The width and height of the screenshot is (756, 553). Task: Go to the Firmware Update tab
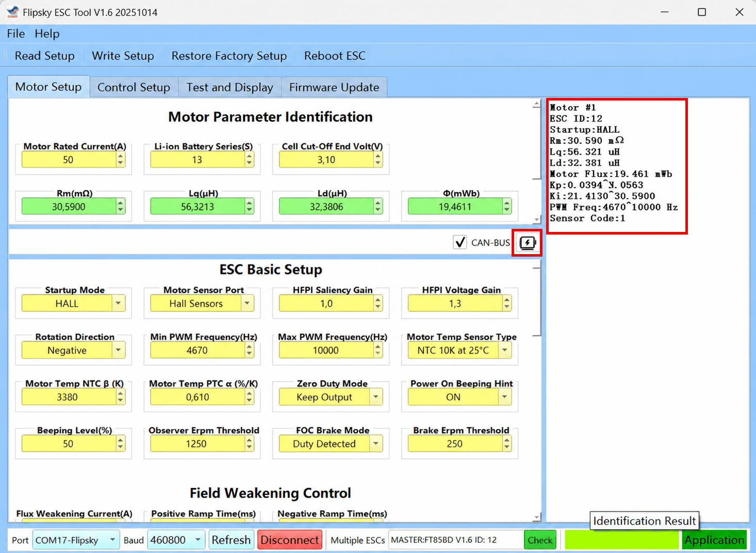point(334,87)
